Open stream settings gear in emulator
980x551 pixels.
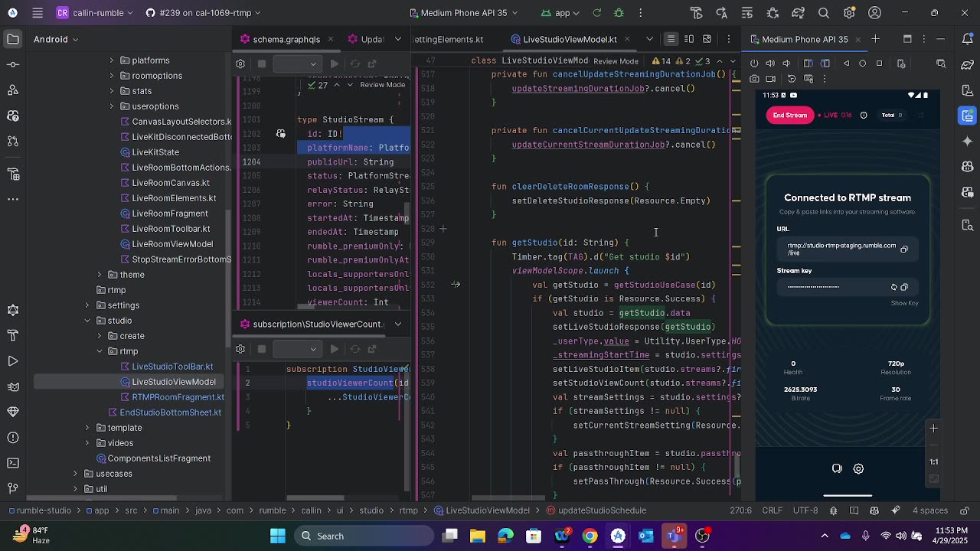(858, 469)
